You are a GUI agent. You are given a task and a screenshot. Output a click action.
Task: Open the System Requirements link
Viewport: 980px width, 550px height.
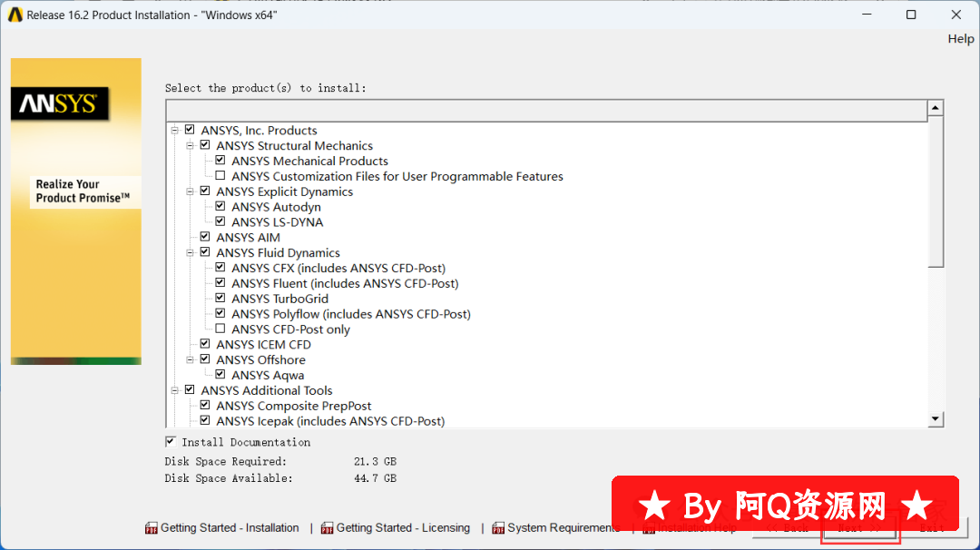563,528
